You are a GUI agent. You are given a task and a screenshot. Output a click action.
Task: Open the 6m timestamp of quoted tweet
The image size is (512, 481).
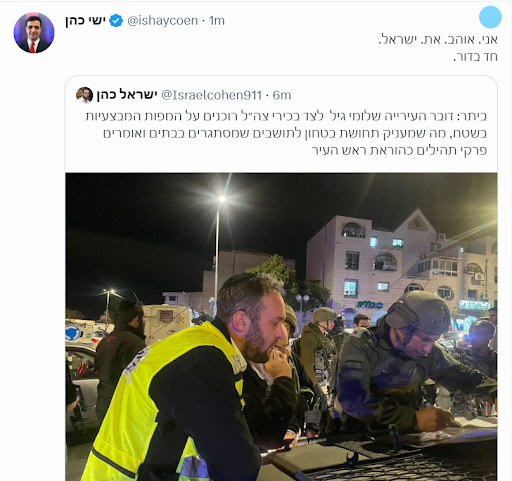point(282,95)
